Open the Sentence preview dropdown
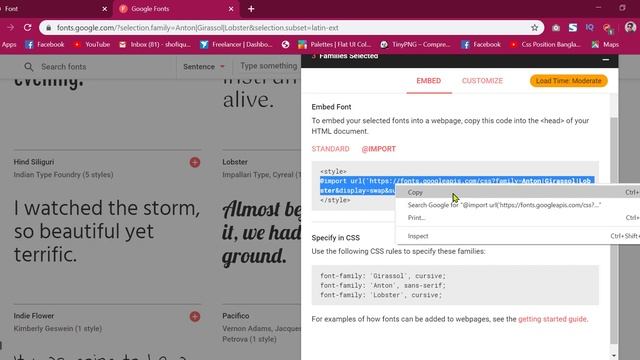 204,67
